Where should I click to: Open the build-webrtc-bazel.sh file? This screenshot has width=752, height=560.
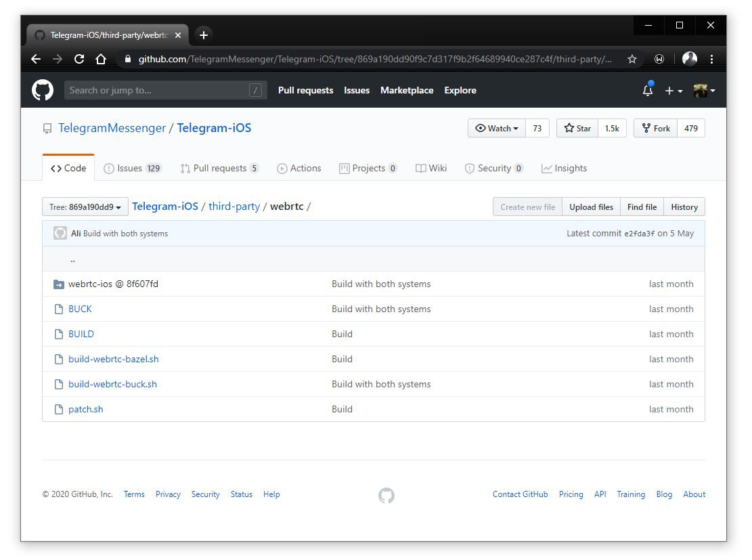[114, 359]
